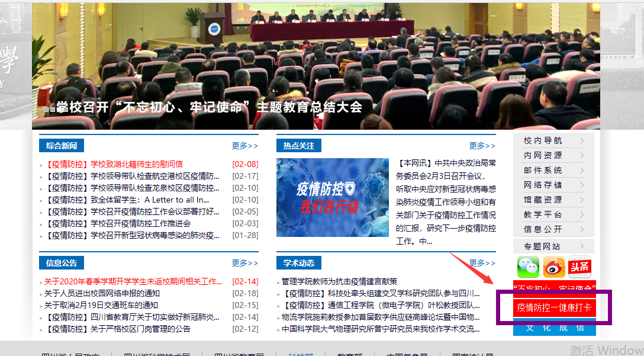Open the red 头条 Toutiao icon

pyautogui.click(x=579, y=267)
